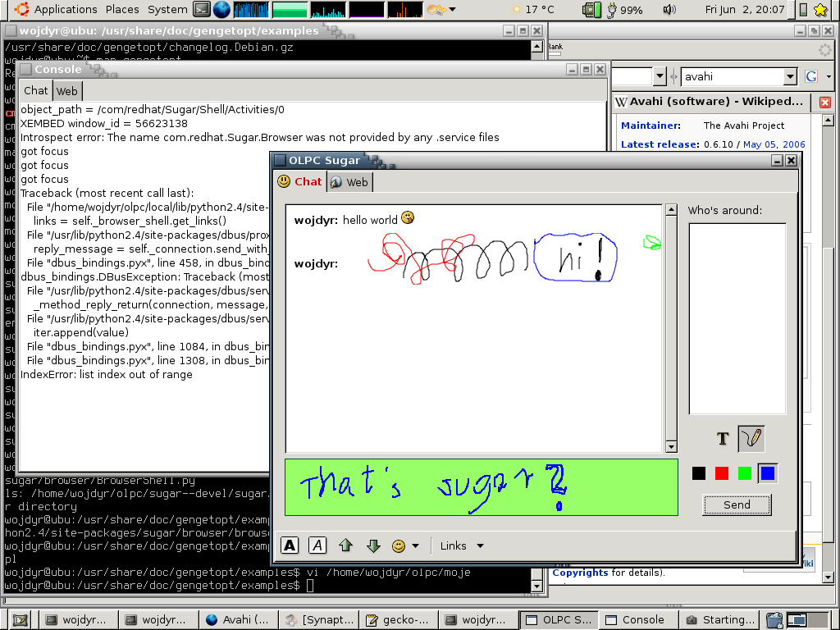Open the avahi search combo box dropdown

coord(790,76)
